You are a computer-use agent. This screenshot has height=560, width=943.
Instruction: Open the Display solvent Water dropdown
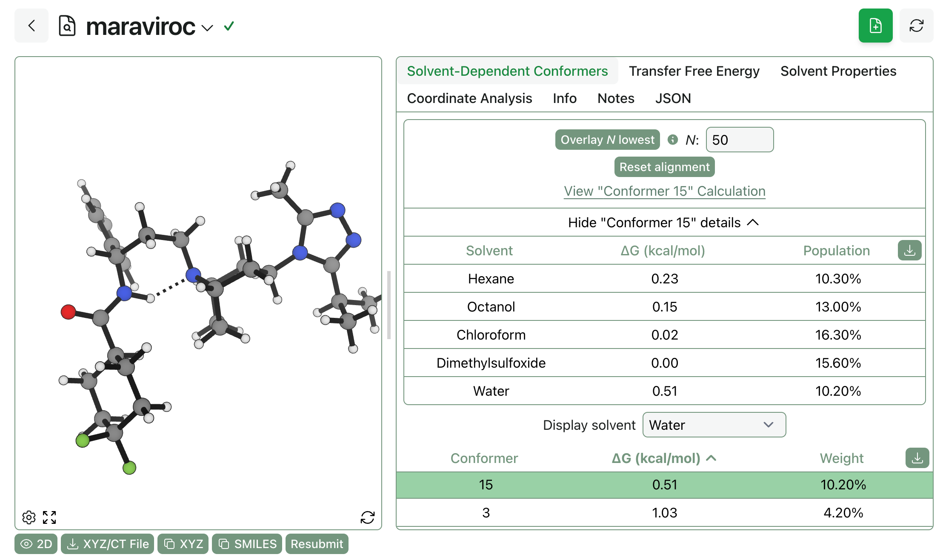[x=714, y=425]
